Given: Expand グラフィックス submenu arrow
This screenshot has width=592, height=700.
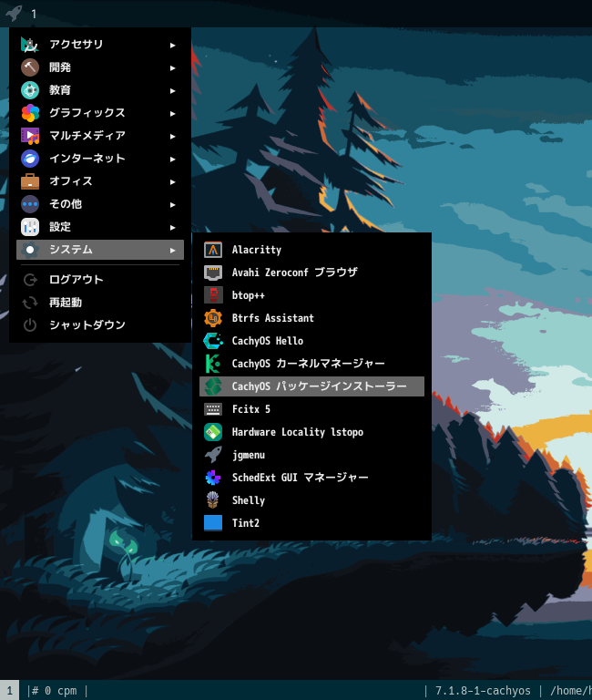Looking at the screenshot, I should coord(173,113).
